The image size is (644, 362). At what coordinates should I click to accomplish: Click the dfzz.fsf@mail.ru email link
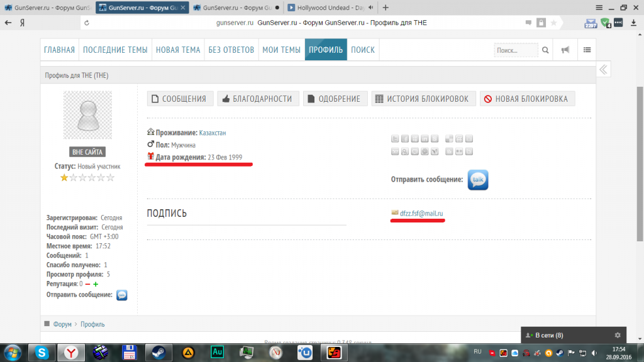pos(421,214)
